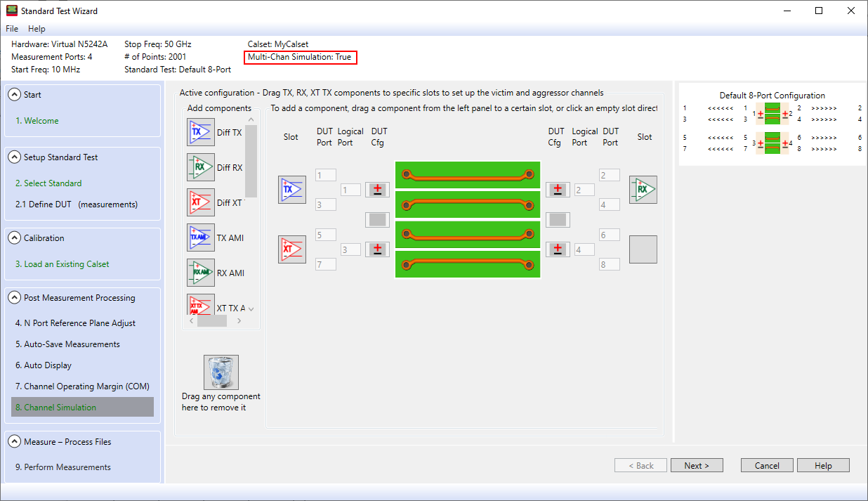Select the Diff RX component icon
The image size is (868, 501).
[201, 167]
